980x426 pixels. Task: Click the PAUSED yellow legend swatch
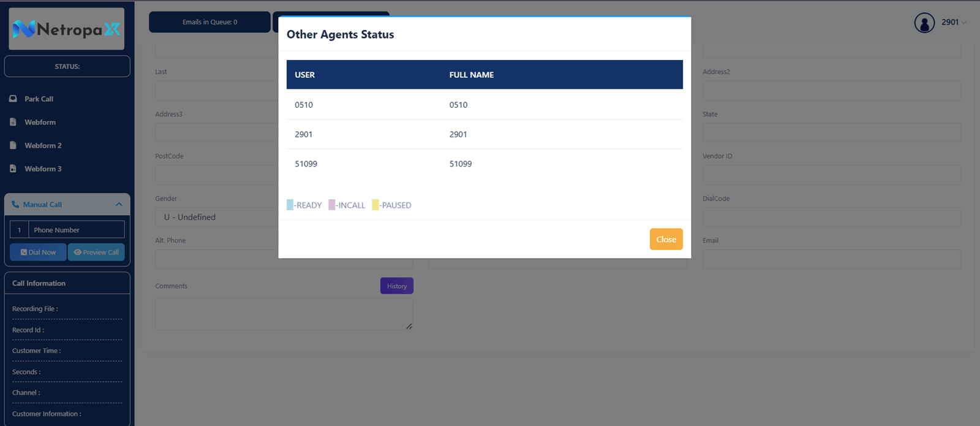(375, 205)
